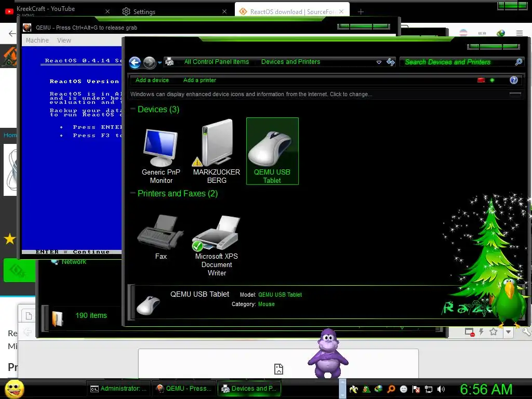Image resolution: width=532 pixels, height=399 pixels.
Task: Open the volume speaker tray icon
Action: (x=441, y=389)
